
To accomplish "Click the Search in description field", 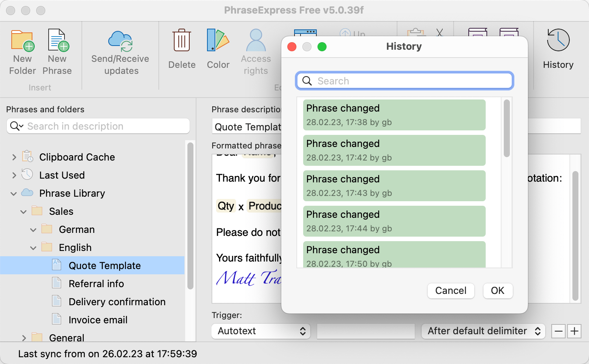I will pyautogui.click(x=98, y=126).
